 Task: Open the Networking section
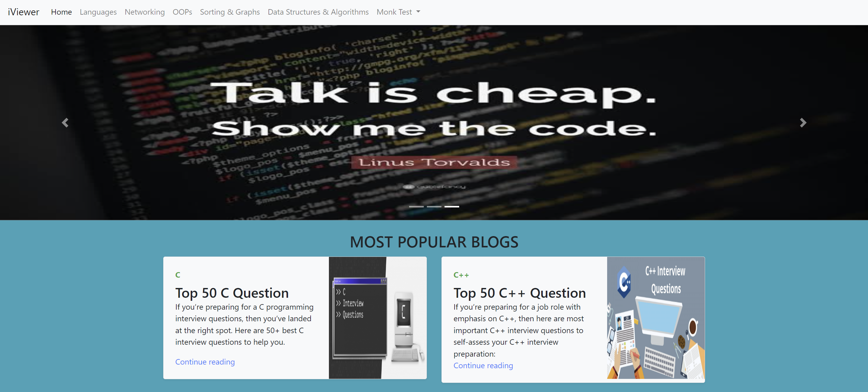tap(145, 12)
